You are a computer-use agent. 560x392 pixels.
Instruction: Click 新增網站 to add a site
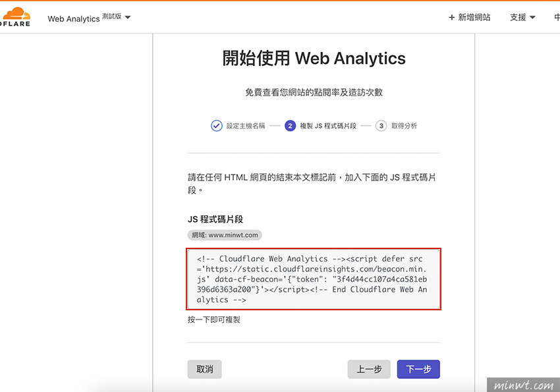(x=469, y=17)
